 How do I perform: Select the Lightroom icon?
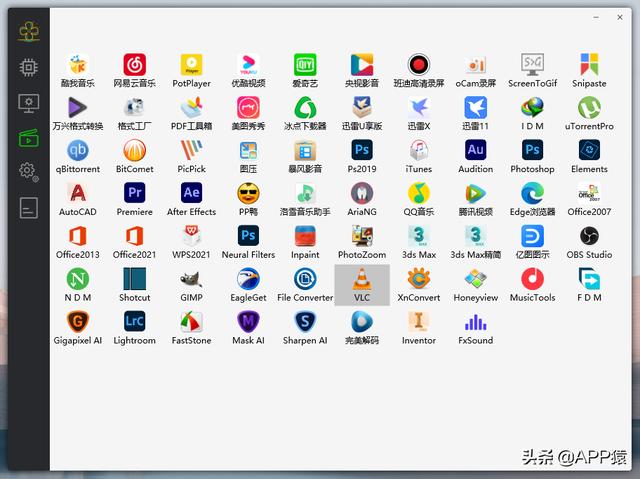point(134,328)
